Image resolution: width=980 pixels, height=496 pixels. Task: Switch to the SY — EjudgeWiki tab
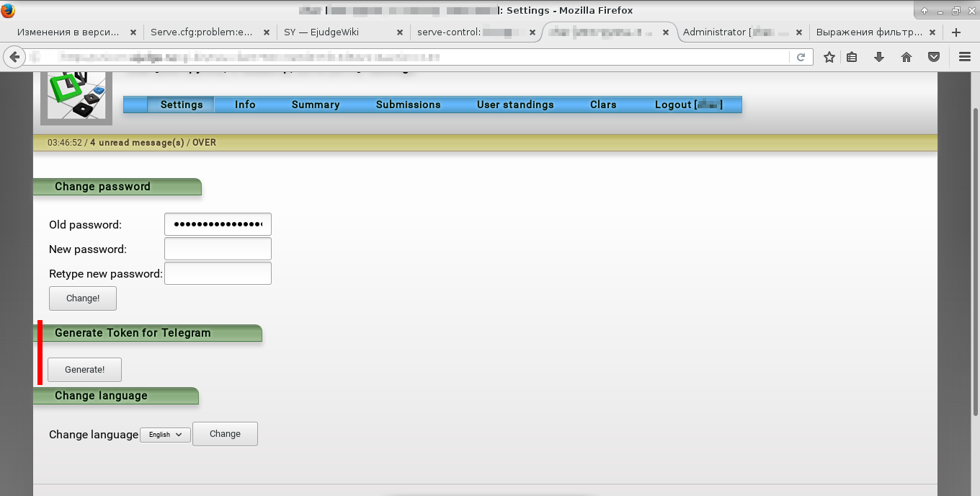336,32
